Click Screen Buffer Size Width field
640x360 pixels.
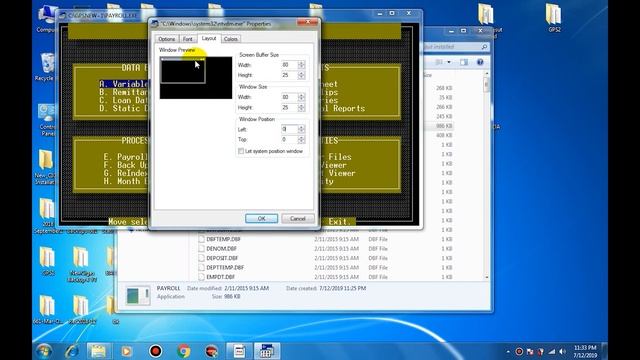[x=289, y=65]
